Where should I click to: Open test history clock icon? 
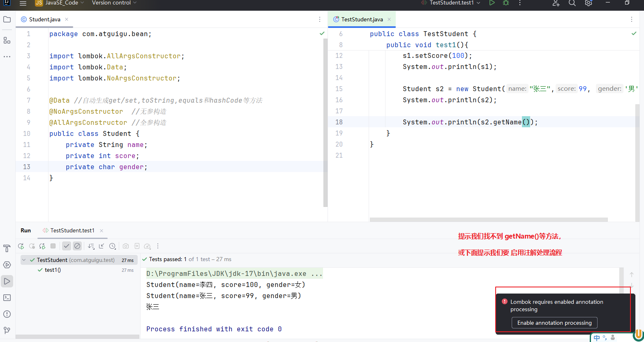point(112,246)
